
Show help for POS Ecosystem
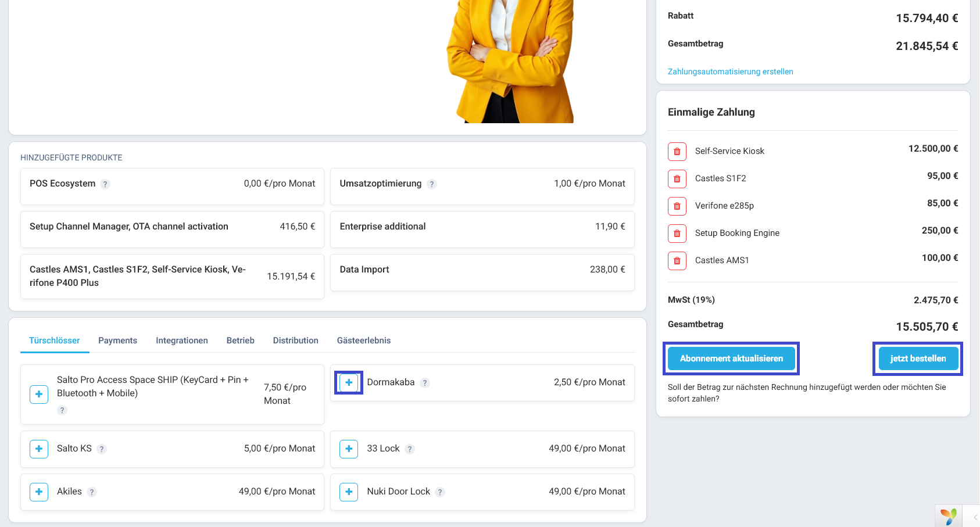105,184
